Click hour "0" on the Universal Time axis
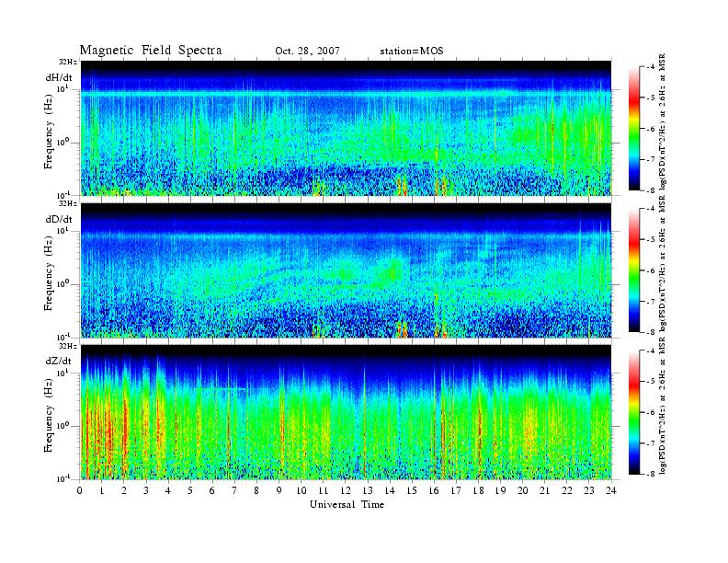Screen dimensions: 728x563 pyautogui.click(x=80, y=490)
